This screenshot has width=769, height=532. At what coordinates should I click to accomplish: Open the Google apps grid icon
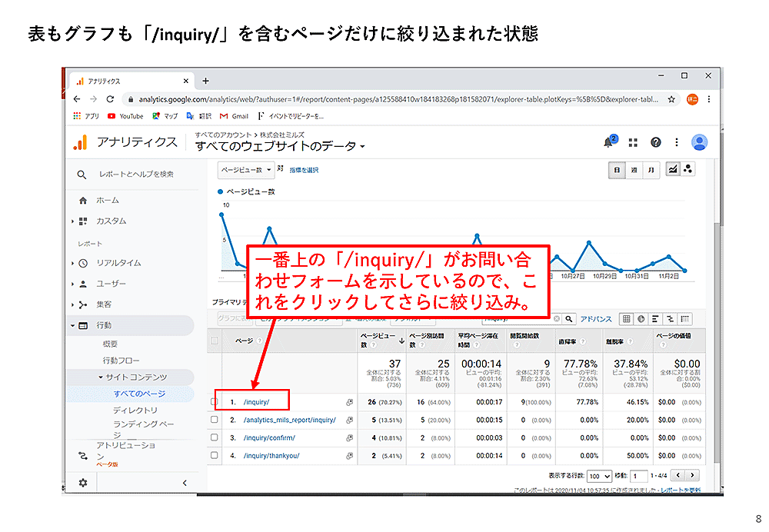click(x=633, y=142)
